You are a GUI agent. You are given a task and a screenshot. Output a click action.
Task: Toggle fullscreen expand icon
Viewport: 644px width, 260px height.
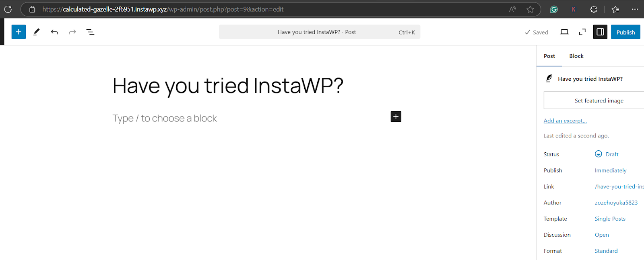[582, 32]
